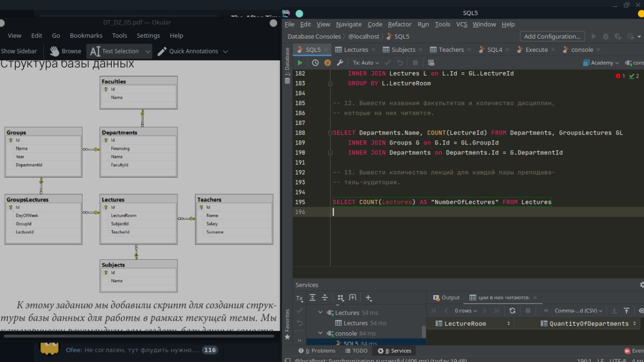644x362 pixels.
Task: Toggle in-editor results table icon
Action: (x=431, y=63)
